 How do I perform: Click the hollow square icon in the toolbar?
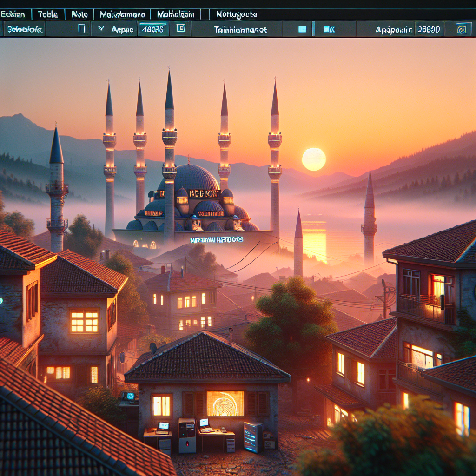81,29
